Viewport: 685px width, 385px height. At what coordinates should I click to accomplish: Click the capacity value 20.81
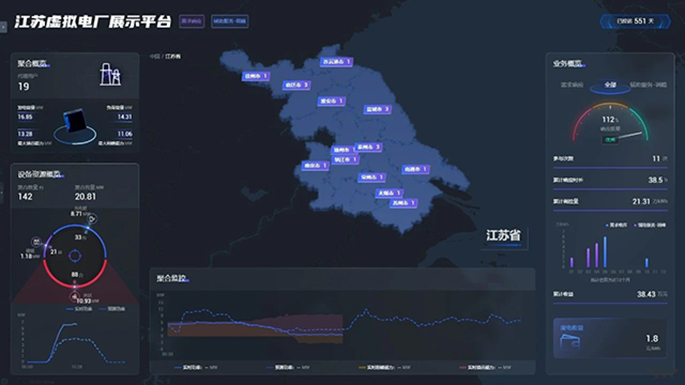coord(85,197)
